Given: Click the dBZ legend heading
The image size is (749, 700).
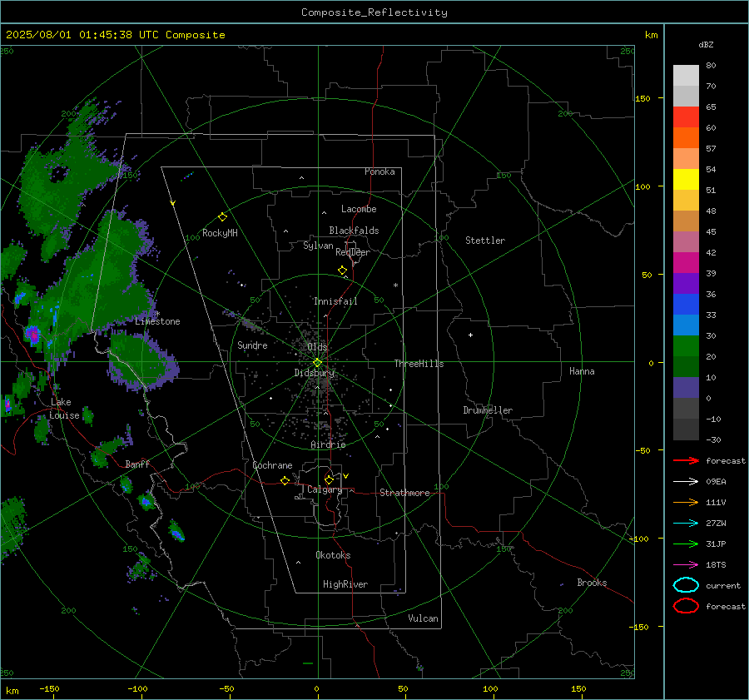Looking at the screenshot, I should (706, 44).
